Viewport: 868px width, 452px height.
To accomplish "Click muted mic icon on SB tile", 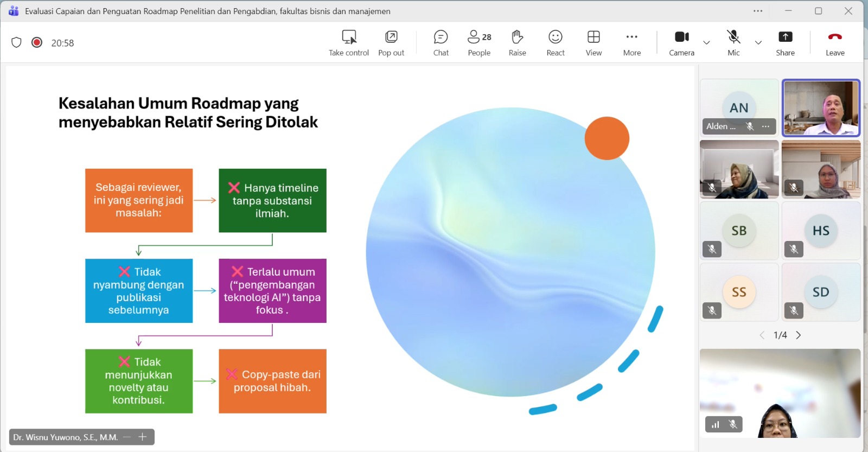I will tap(712, 249).
